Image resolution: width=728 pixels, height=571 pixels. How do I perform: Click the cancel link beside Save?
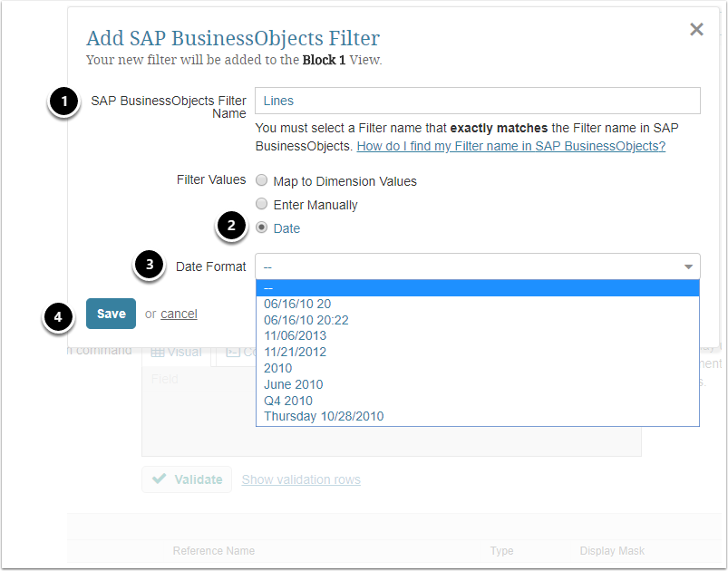click(179, 315)
